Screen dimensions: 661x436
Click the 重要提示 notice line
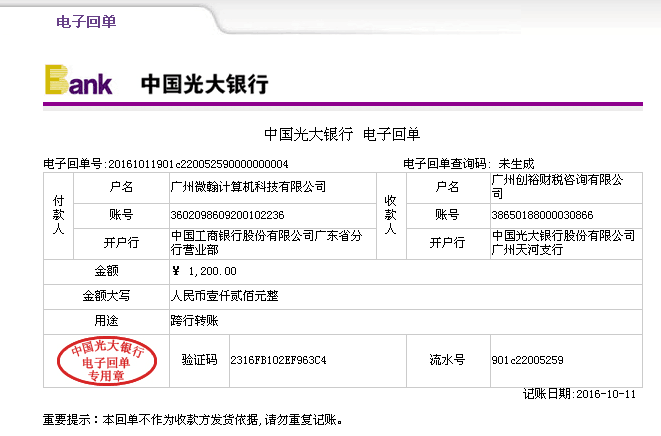coord(193,420)
